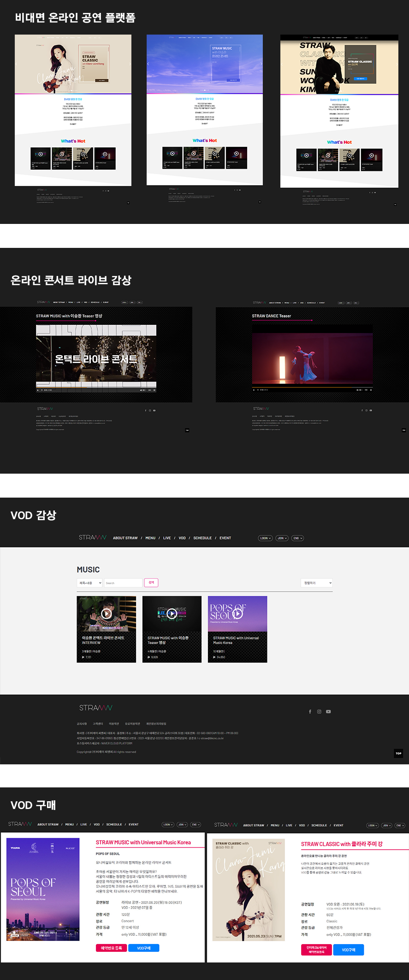Click the Clara-Jumi Kang poster image
The width and height of the screenshot is (409, 980).
click(x=249, y=890)
